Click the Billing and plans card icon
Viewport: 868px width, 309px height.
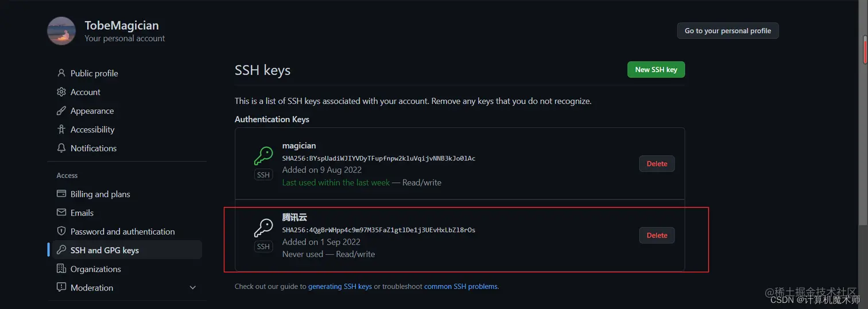click(x=61, y=194)
